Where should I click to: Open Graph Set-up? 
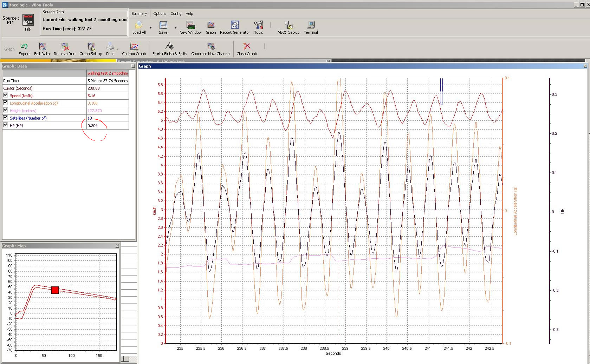click(x=91, y=47)
